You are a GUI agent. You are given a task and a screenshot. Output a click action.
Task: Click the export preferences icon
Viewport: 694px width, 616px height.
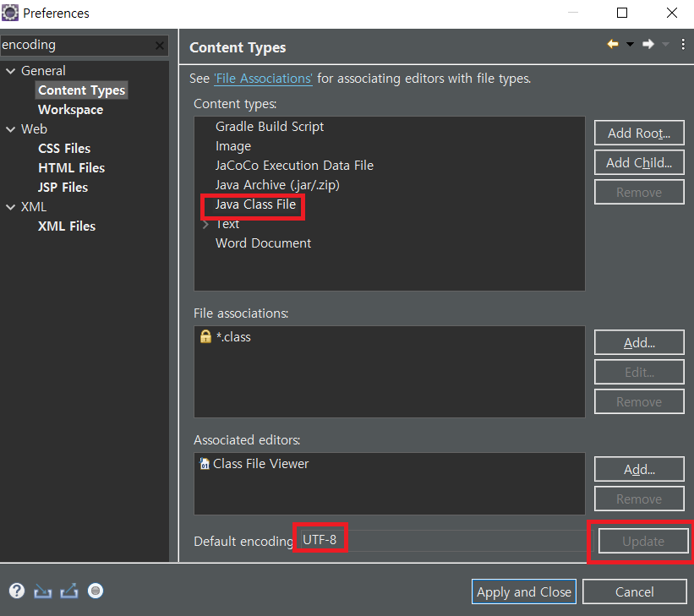[69, 591]
